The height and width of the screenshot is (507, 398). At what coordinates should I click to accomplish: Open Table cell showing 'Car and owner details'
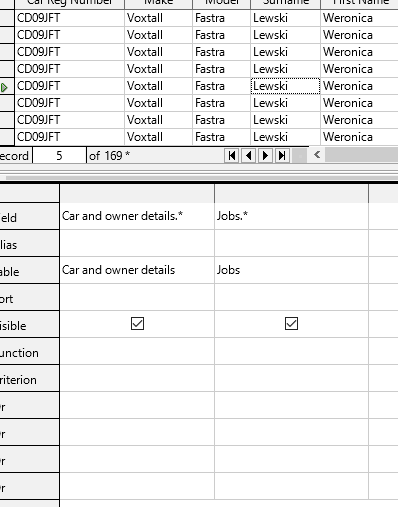pos(137,270)
